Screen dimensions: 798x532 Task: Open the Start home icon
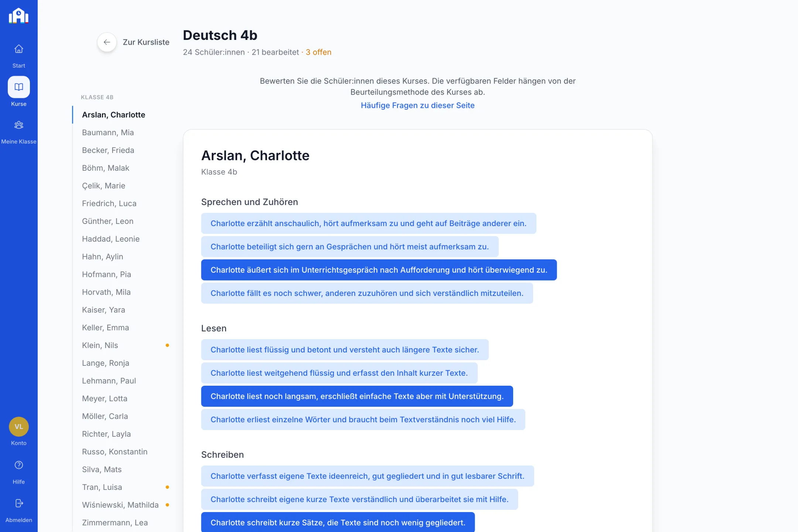19,49
